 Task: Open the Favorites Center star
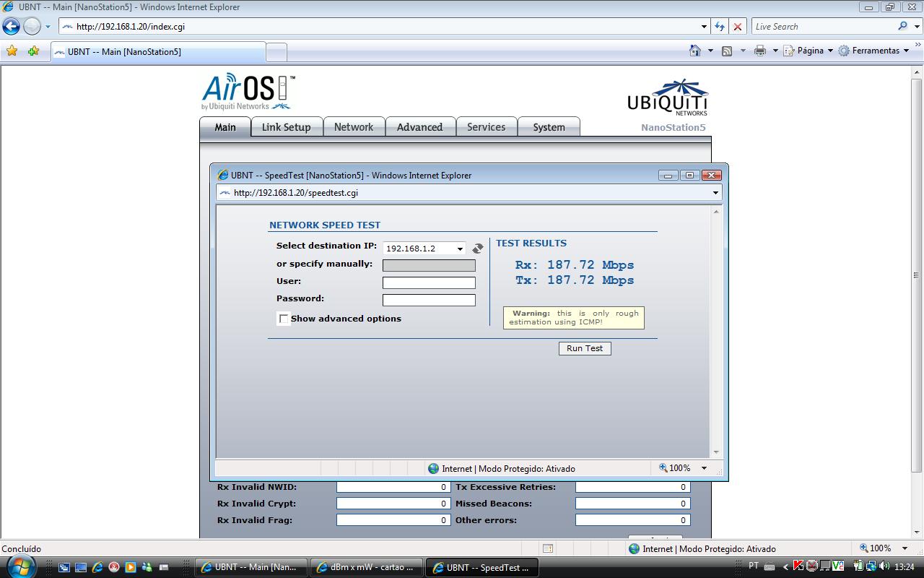[12, 51]
